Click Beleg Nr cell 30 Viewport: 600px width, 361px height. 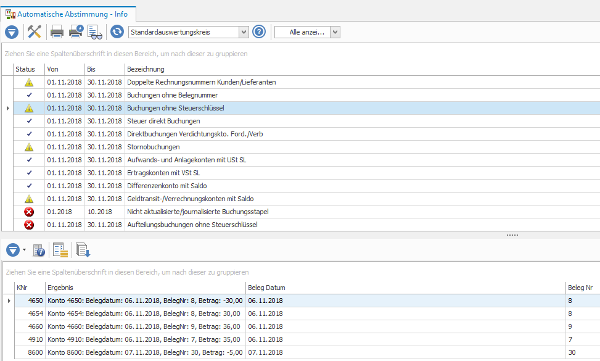click(x=572, y=353)
